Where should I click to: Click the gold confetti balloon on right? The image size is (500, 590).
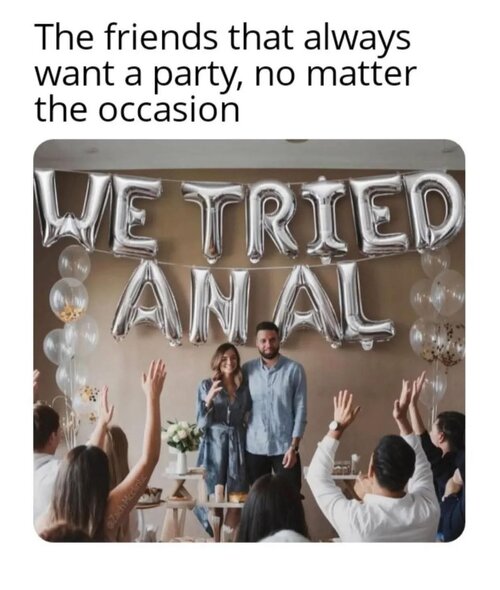tap(447, 342)
